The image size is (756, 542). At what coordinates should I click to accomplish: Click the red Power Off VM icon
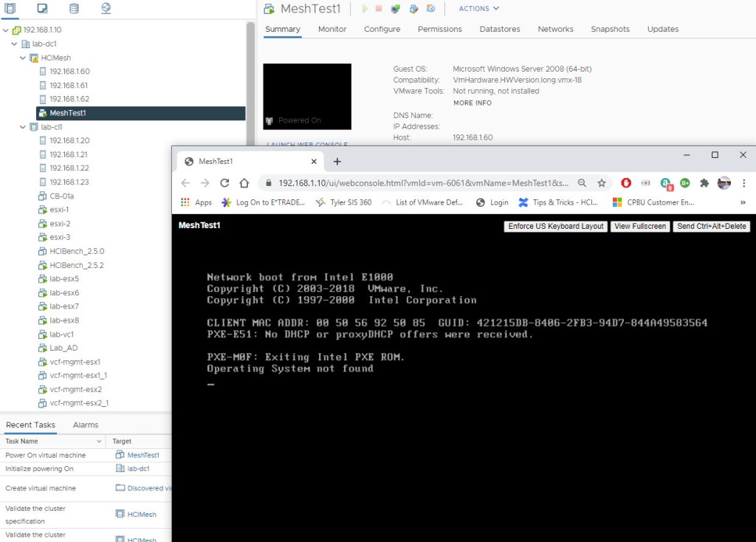tap(379, 9)
